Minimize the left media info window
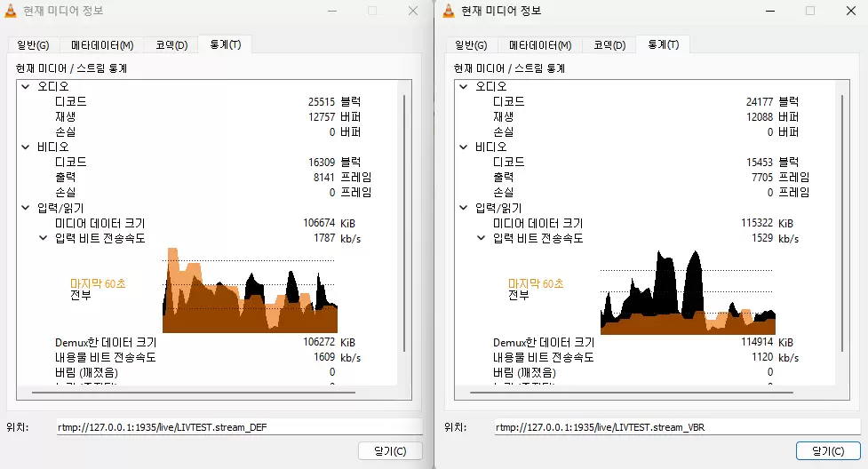Image resolution: width=868 pixels, height=469 pixels. click(332, 11)
